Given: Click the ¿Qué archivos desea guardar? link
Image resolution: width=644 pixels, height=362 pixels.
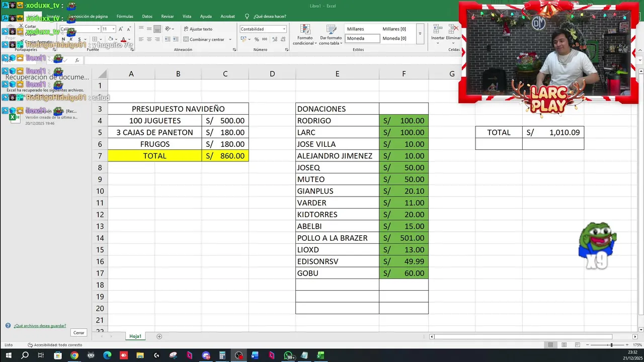Looking at the screenshot, I should (40, 326).
